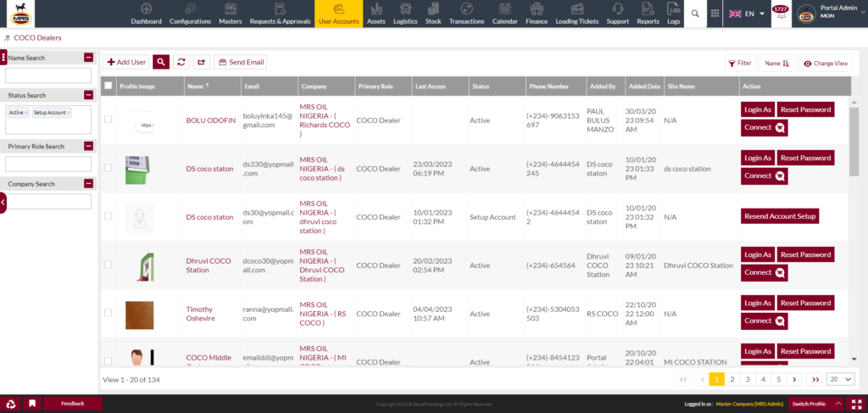
Task: Go to page 5
Action: (x=778, y=379)
